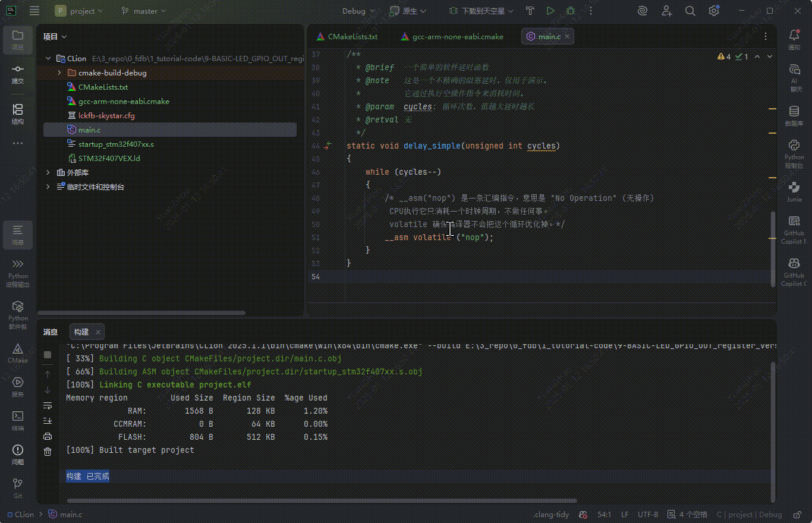This screenshot has height=523, width=812.
Task: Run the project with green play icon
Action: [550, 11]
